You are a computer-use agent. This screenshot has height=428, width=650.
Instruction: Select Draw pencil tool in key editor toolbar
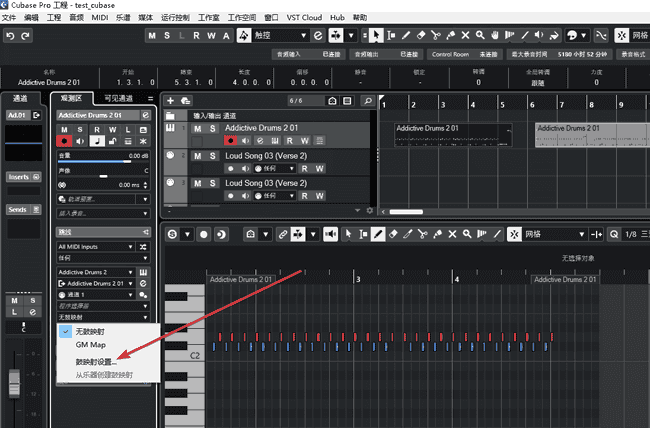[378, 234]
